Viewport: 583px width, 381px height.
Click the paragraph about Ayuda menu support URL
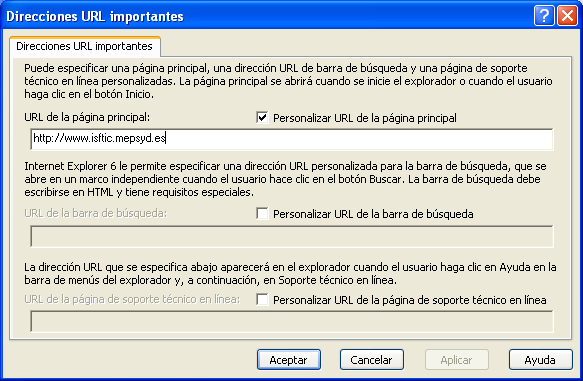coord(290,273)
